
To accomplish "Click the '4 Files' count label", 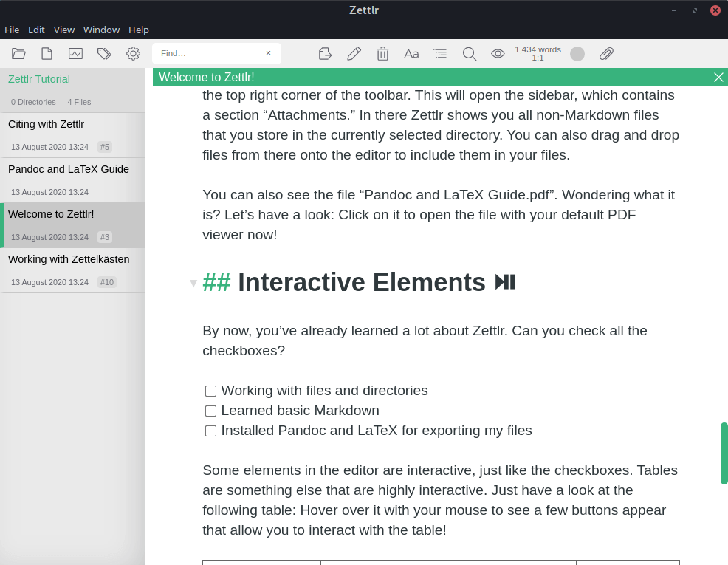I will (x=80, y=102).
